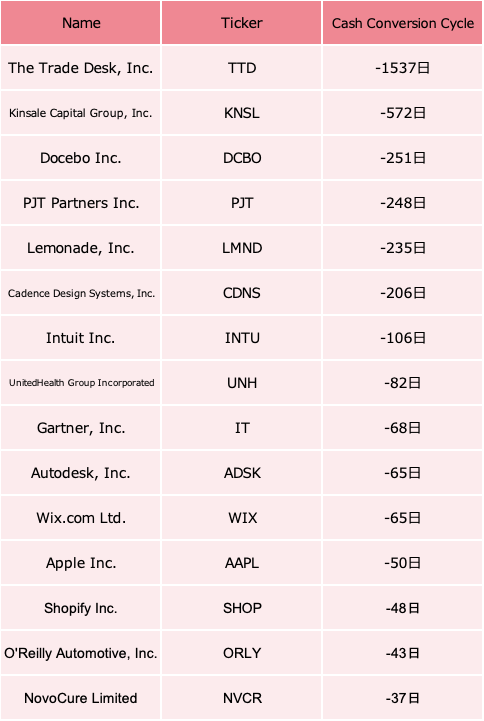Select the TTD ticker cell
This screenshot has height=721, width=484.
coord(241,68)
